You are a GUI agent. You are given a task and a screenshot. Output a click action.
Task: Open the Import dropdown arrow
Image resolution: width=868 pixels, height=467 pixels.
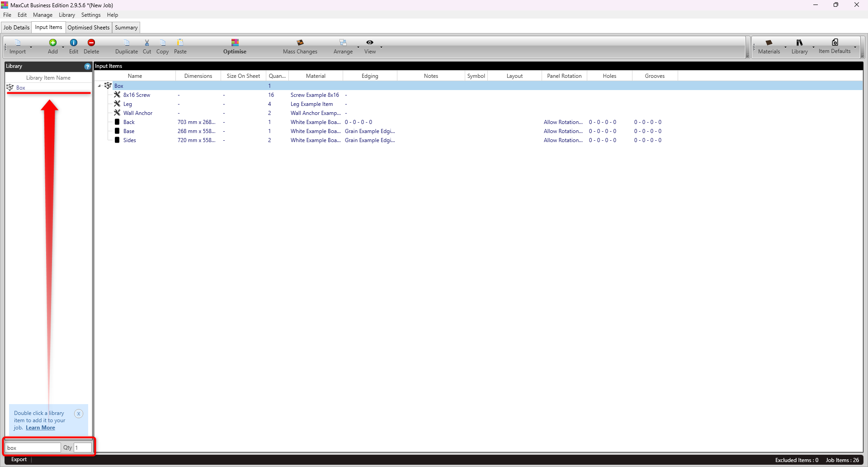tap(31, 47)
